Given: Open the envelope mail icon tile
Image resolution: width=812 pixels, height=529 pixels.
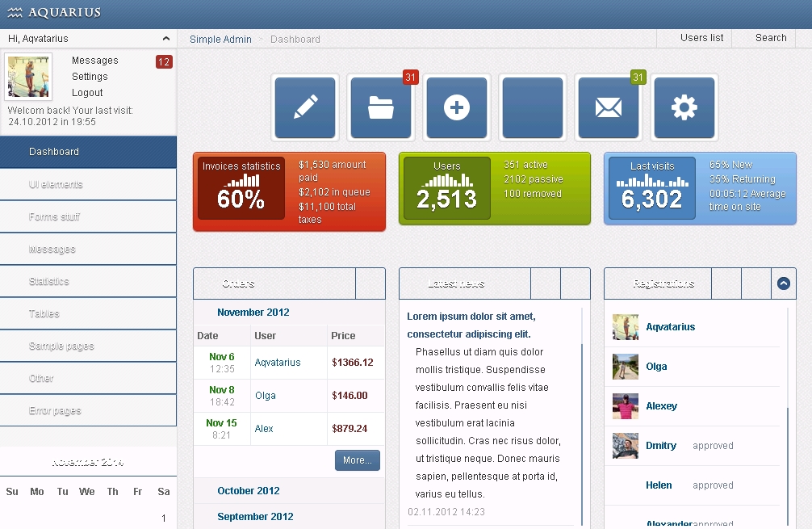Looking at the screenshot, I should (608, 107).
